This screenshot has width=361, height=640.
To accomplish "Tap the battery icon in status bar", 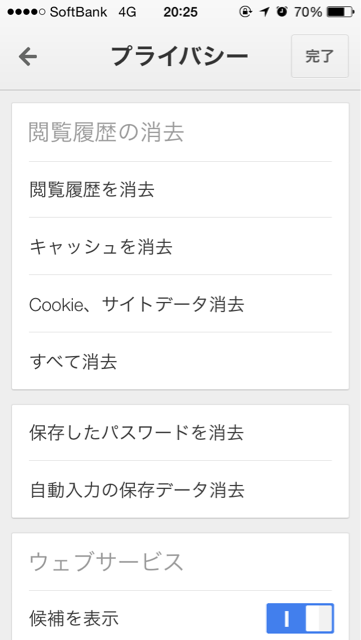I will (340, 12).
